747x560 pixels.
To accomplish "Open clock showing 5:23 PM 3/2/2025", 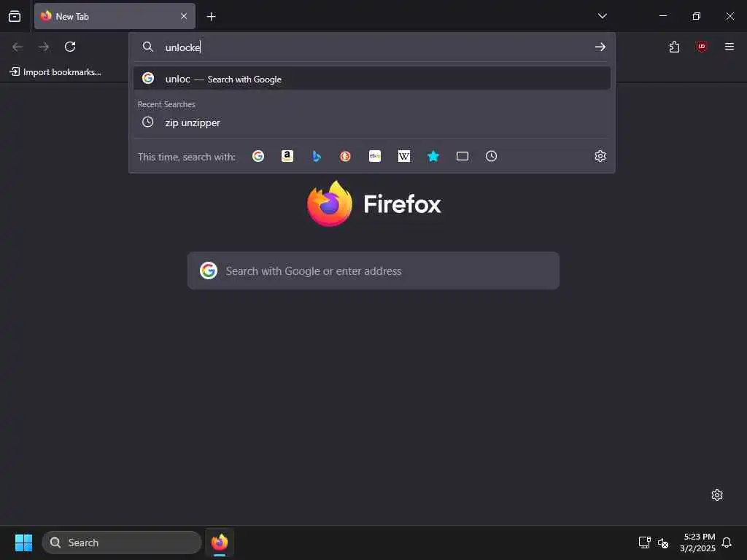I will coord(697,542).
